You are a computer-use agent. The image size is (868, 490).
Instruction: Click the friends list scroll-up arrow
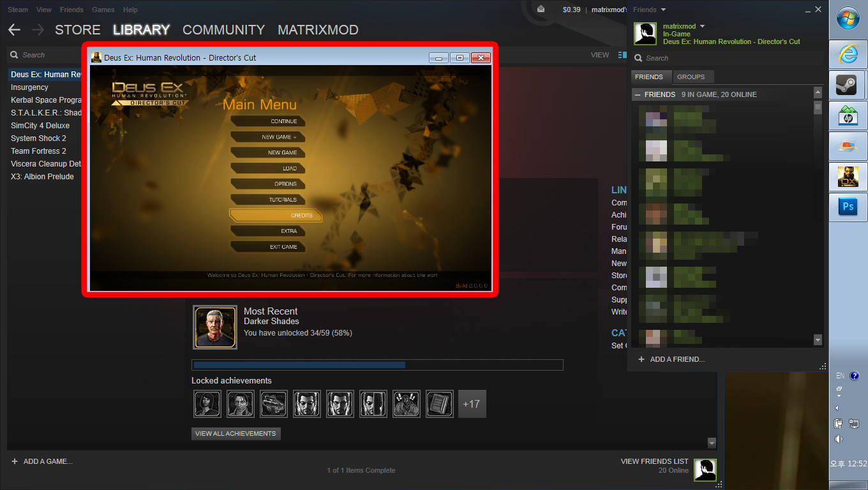(818, 93)
